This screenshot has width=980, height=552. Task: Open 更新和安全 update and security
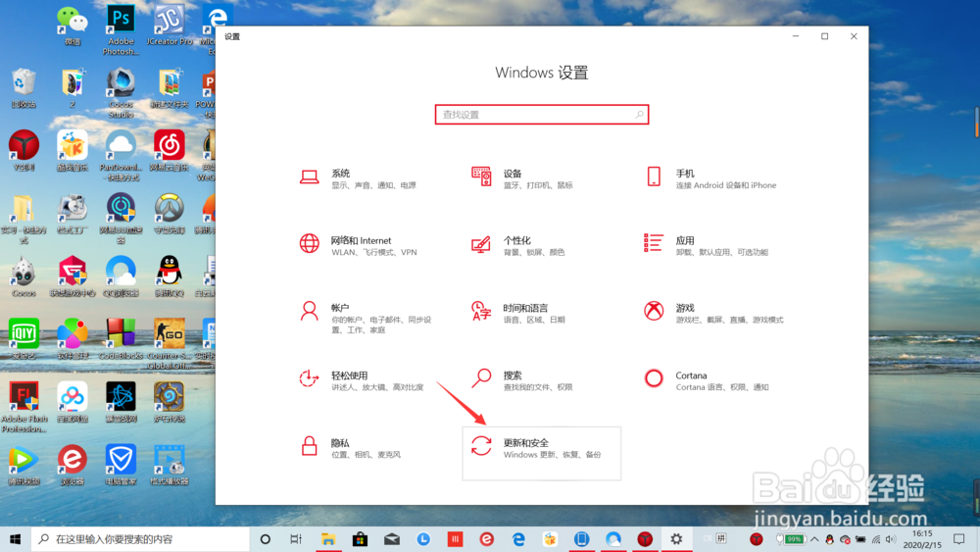tap(541, 453)
